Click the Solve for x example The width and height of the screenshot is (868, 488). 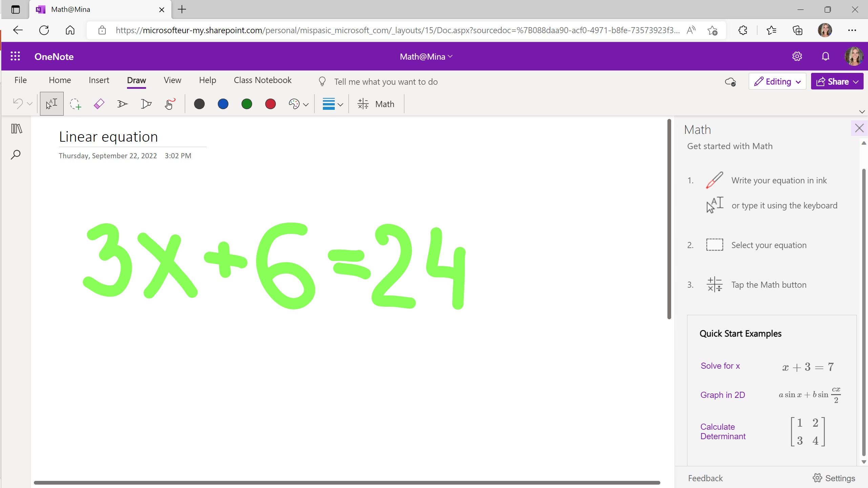click(x=720, y=366)
